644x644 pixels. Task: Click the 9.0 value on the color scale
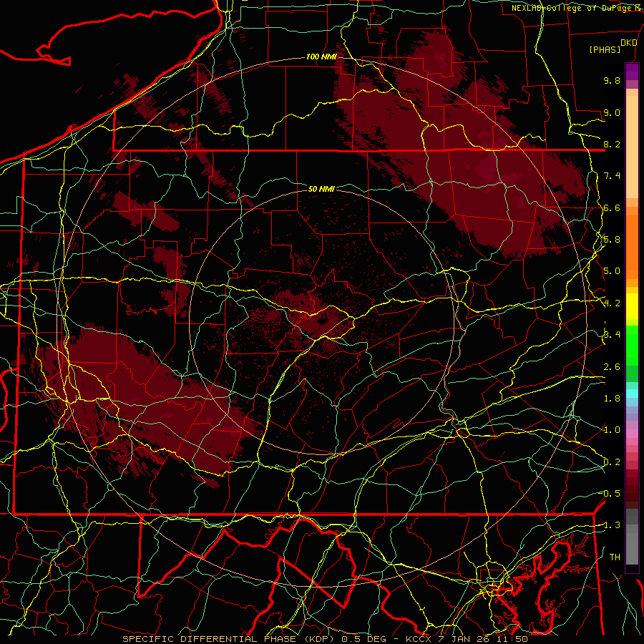612,112
